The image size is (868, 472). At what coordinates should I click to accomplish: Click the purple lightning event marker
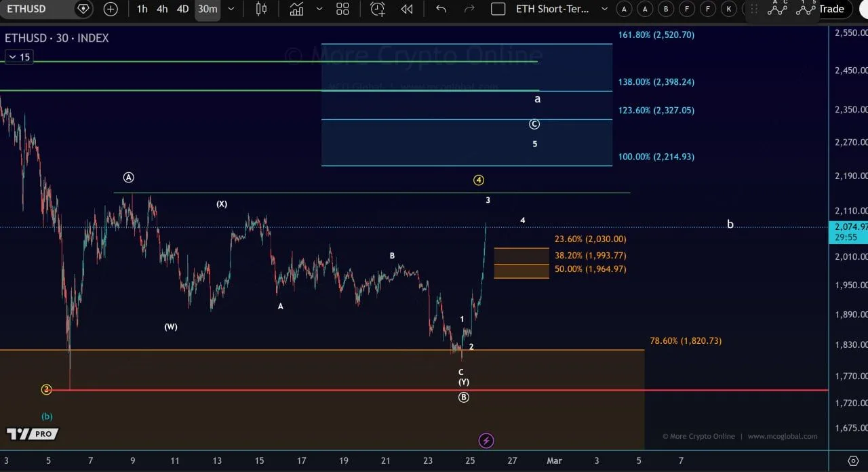click(486, 441)
